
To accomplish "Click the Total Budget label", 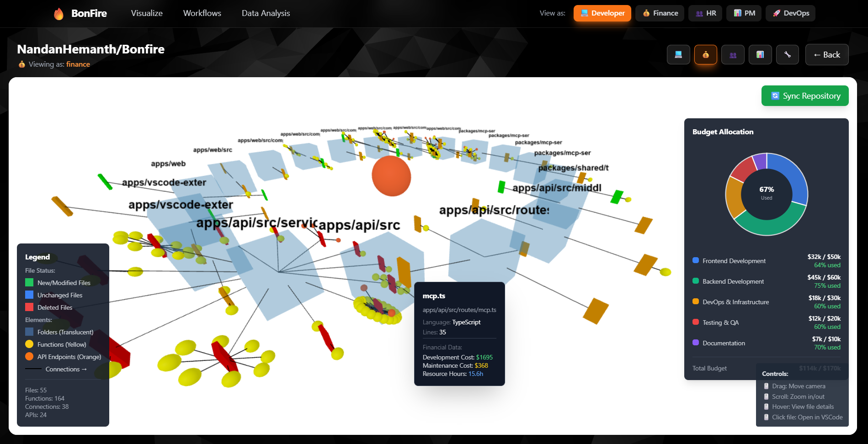I will 709,368.
